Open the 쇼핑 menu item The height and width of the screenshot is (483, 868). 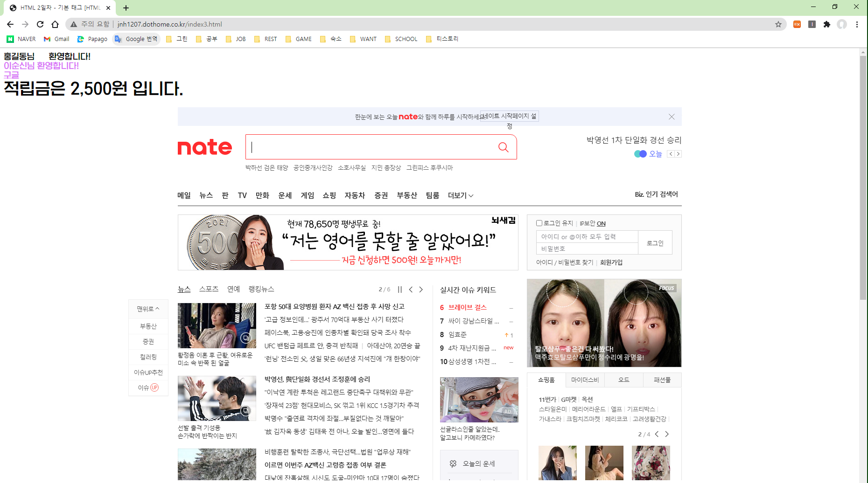tap(329, 195)
